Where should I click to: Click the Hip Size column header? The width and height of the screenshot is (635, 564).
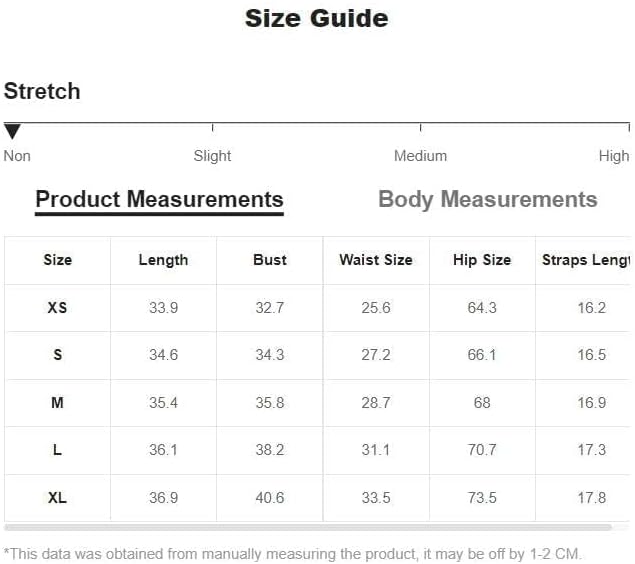(x=481, y=260)
